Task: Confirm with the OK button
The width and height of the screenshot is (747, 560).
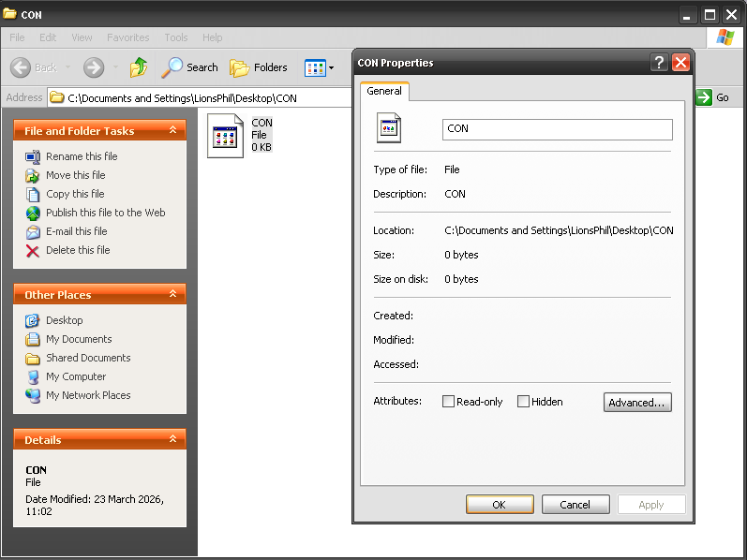Action: 500,505
